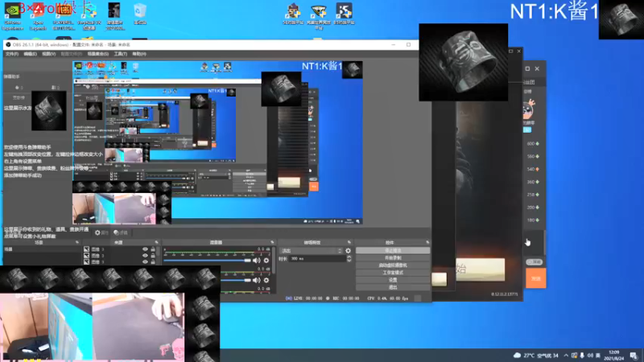The height and width of the screenshot is (362, 644).
Task: Enable 工作室模式 studio mode
Action: (393, 273)
